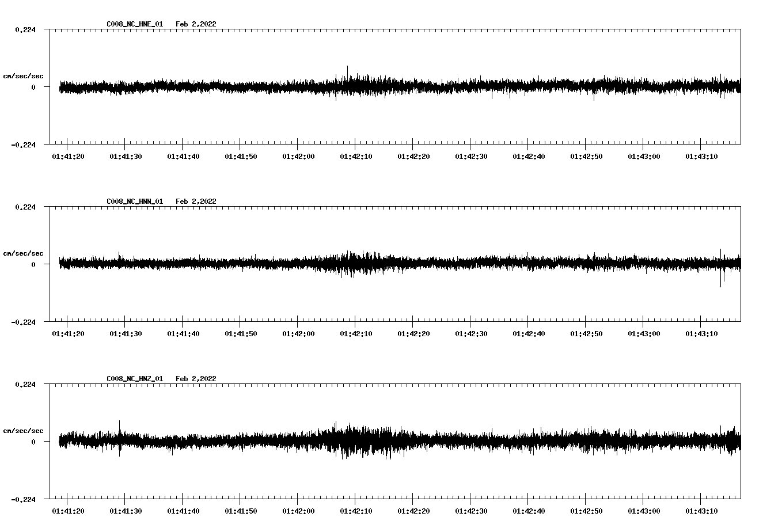Click 01:42:20 time label on HNN axis
This screenshot has width=782, height=532.
(413, 334)
